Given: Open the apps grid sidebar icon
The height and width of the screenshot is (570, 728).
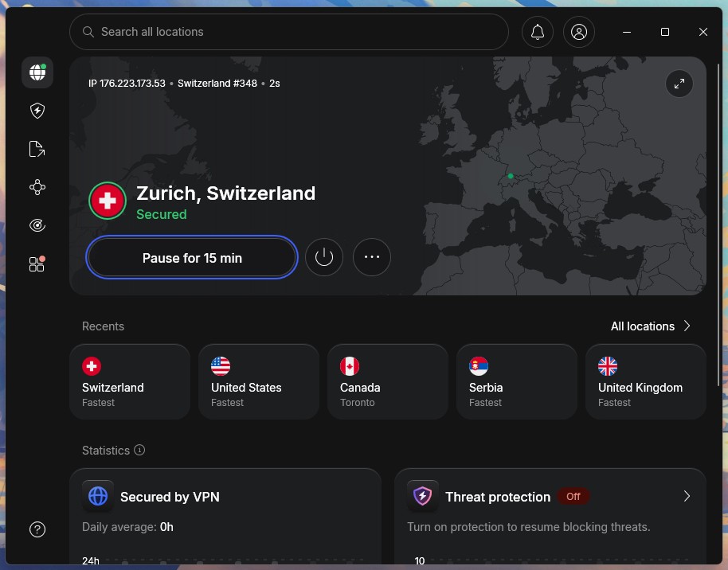Looking at the screenshot, I should click(x=37, y=264).
